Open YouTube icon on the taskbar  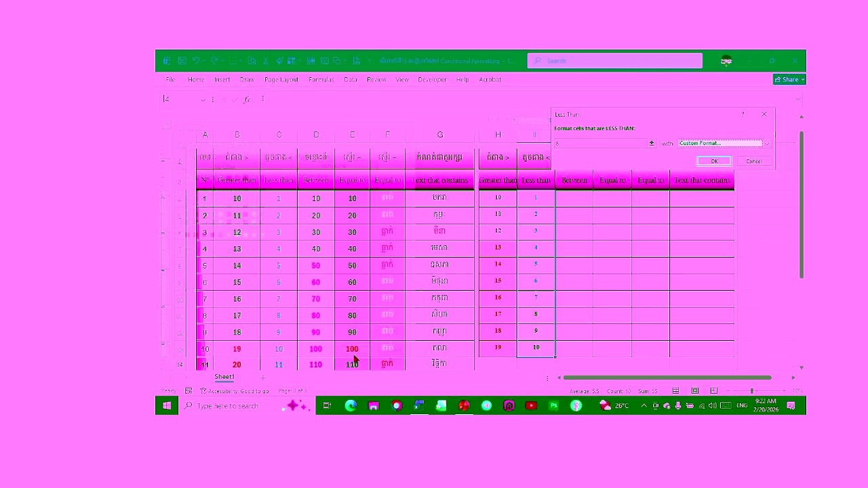(531, 406)
